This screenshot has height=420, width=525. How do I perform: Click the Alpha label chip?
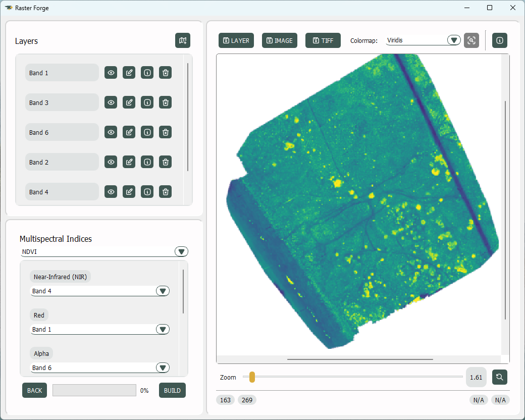pos(41,353)
